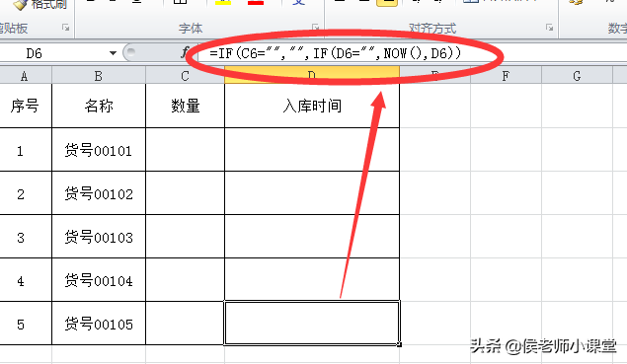The image size is (627, 364).
Task: Click serial number cell 4
Action: pos(25,280)
